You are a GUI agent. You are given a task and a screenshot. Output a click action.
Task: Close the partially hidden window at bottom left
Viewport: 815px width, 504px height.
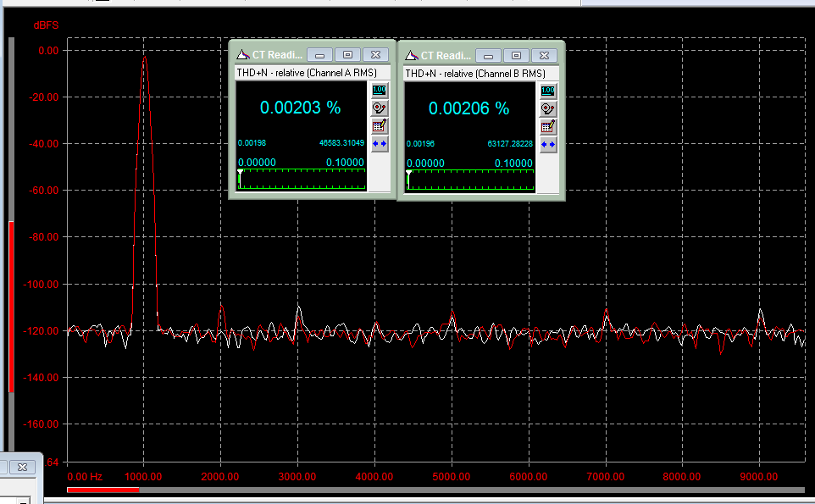click(22, 467)
